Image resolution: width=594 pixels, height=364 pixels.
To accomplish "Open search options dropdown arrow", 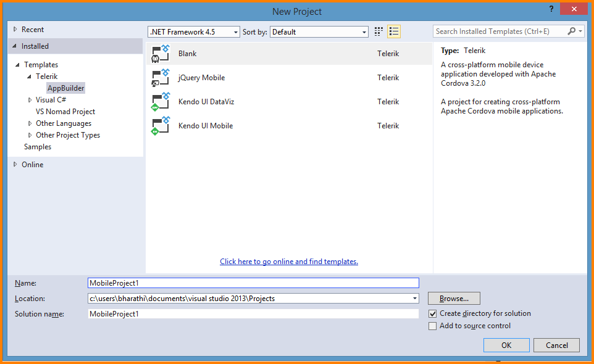I will click(x=580, y=31).
